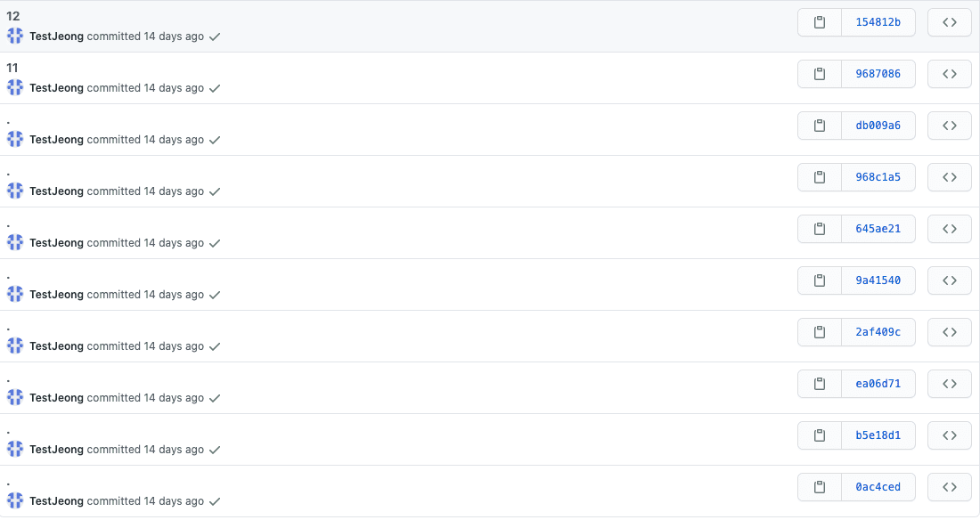Open the 154812b commit link
This screenshot has height=520, width=980.
click(x=878, y=22)
